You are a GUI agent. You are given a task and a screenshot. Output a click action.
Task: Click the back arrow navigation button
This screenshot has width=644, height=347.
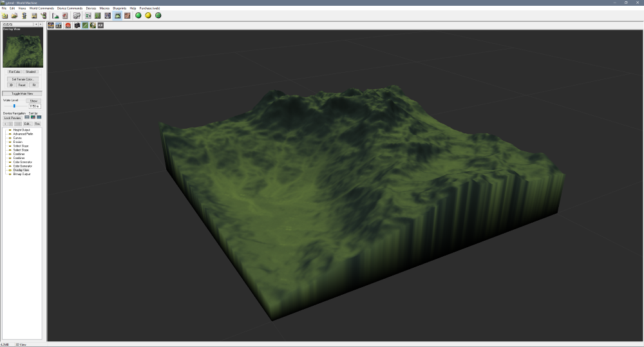click(5, 124)
